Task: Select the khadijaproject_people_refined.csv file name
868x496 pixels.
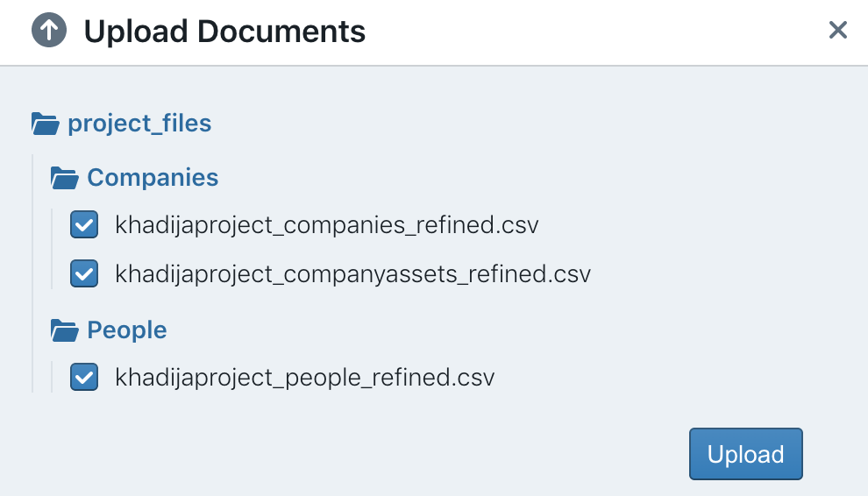Action: (304, 378)
